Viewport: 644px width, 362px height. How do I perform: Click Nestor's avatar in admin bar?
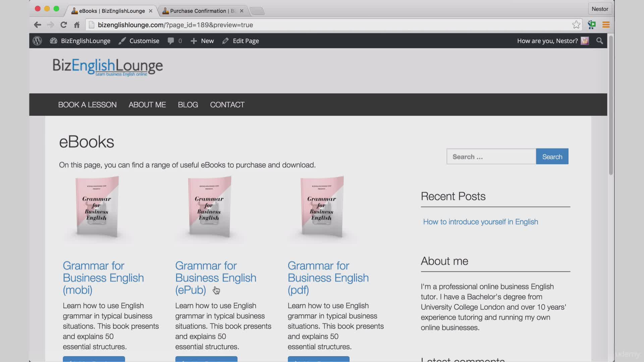click(585, 41)
